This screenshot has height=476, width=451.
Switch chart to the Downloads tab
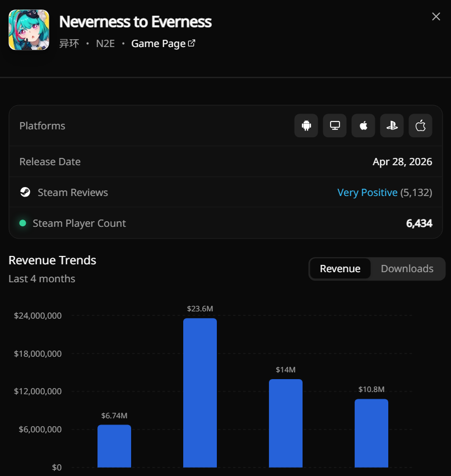point(407,269)
